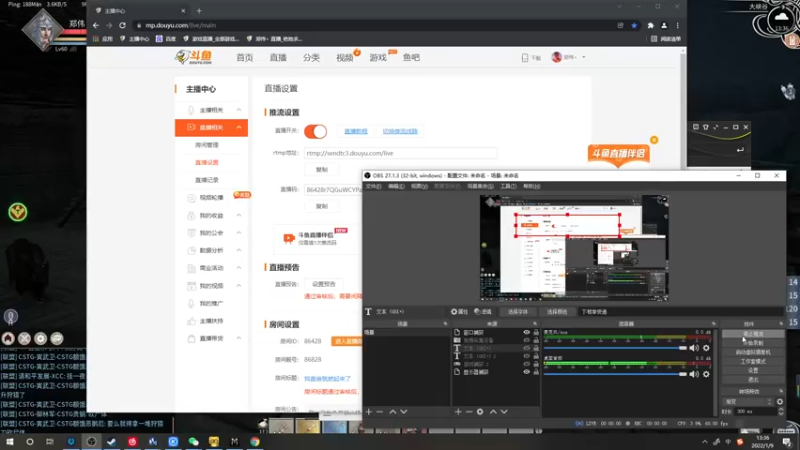
Task: Toggle visibility of 显示器捕获 source
Action: tap(527, 372)
